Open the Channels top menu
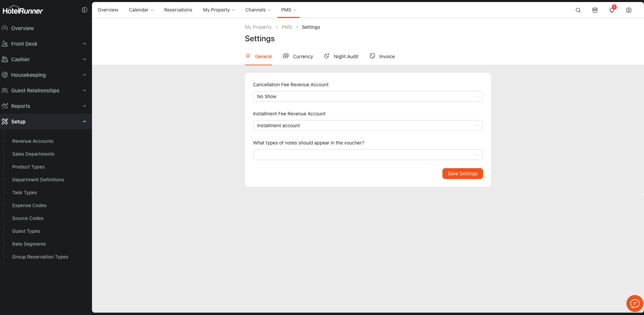Screen dimensions: 644x315 click(x=258, y=10)
